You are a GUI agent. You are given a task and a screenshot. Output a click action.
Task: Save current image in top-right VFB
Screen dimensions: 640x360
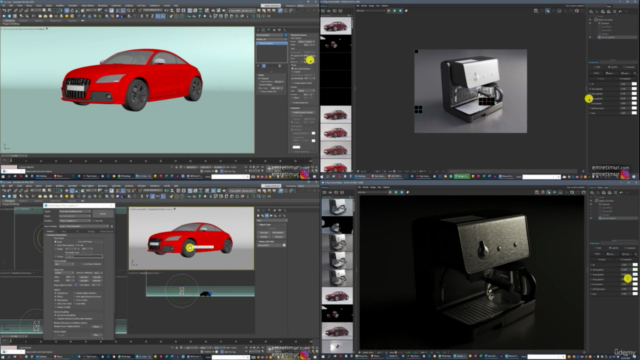[536, 11]
